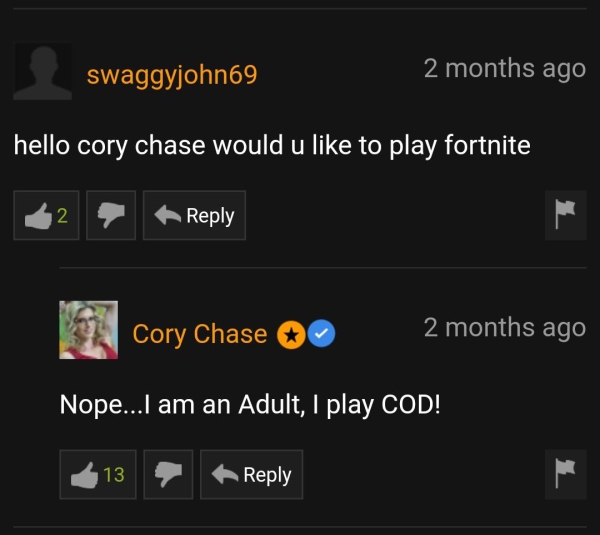
Task: Open swaggyjohn69's profile via username
Action: [172, 75]
